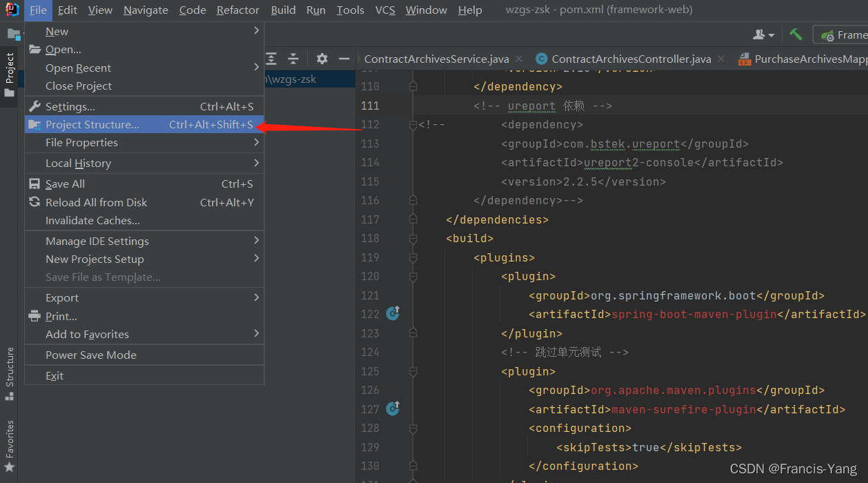Viewport: 868px width, 483px height.
Task: Collapse the fold marker on line 112
Action: (x=413, y=125)
